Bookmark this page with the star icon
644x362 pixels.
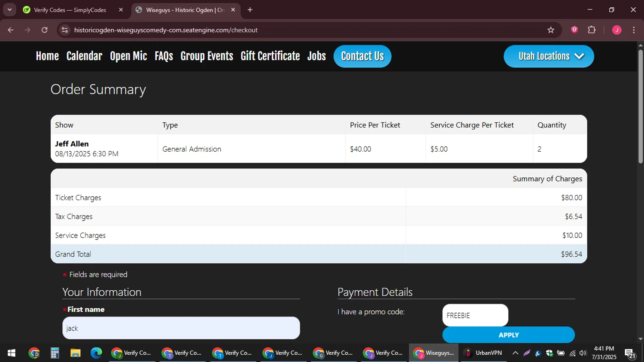(551, 30)
